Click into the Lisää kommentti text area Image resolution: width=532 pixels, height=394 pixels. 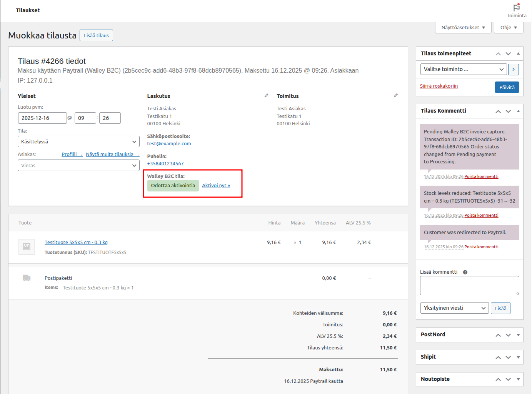tap(469, 286)
